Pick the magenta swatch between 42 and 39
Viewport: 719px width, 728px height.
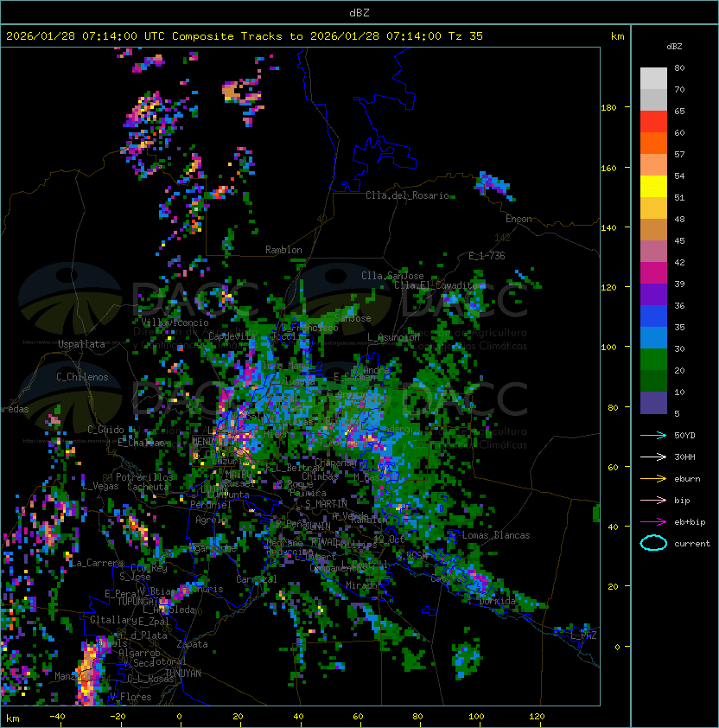click(653, 272)
